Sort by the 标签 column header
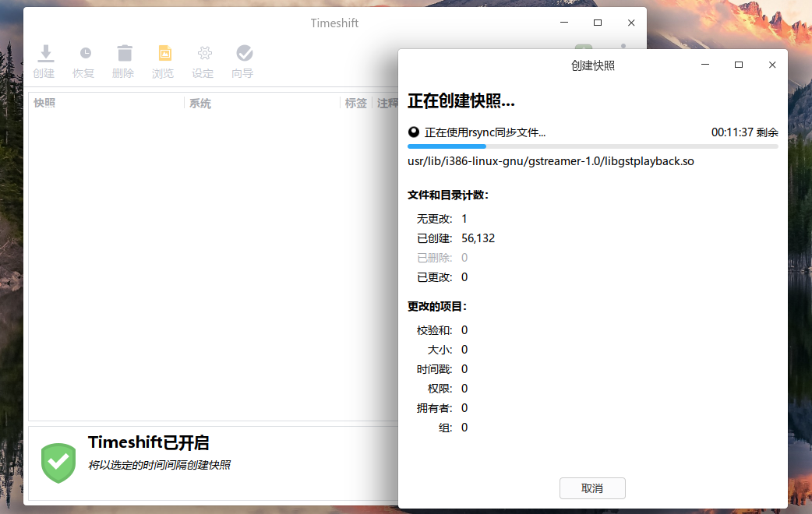 click(356, 103)
